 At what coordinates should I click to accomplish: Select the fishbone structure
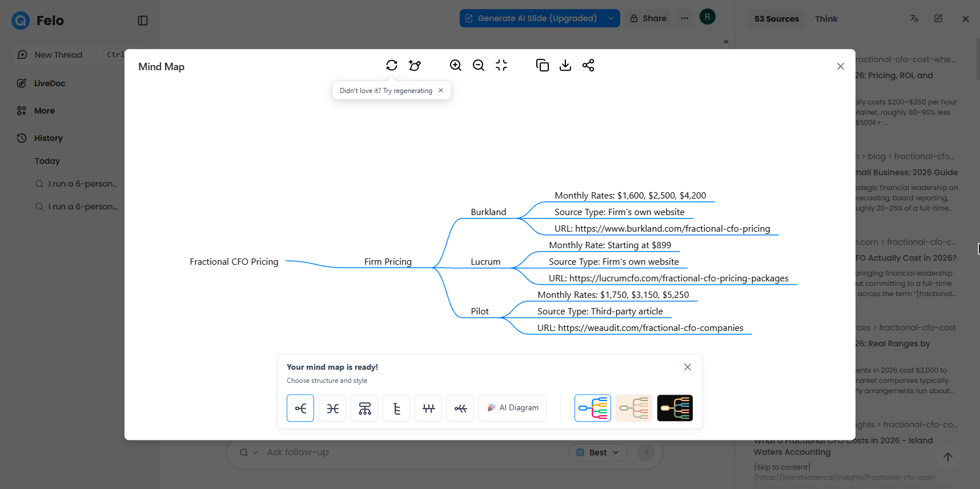click(460, 408)
